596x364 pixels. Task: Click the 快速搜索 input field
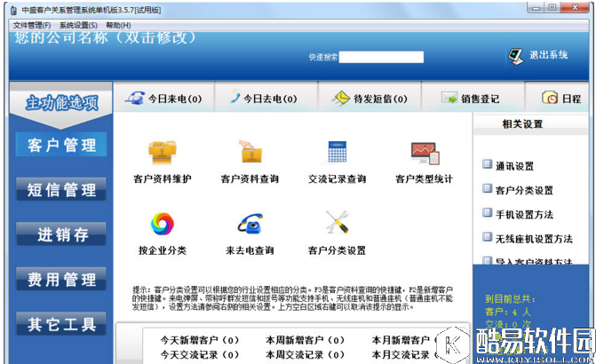pos(381,57)
